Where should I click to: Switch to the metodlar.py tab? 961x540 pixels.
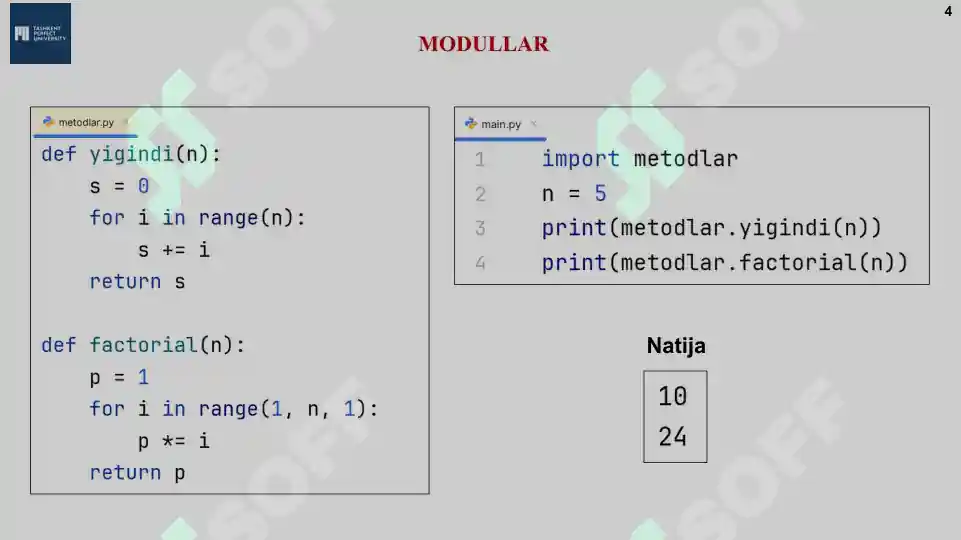[x=86, y=122]
